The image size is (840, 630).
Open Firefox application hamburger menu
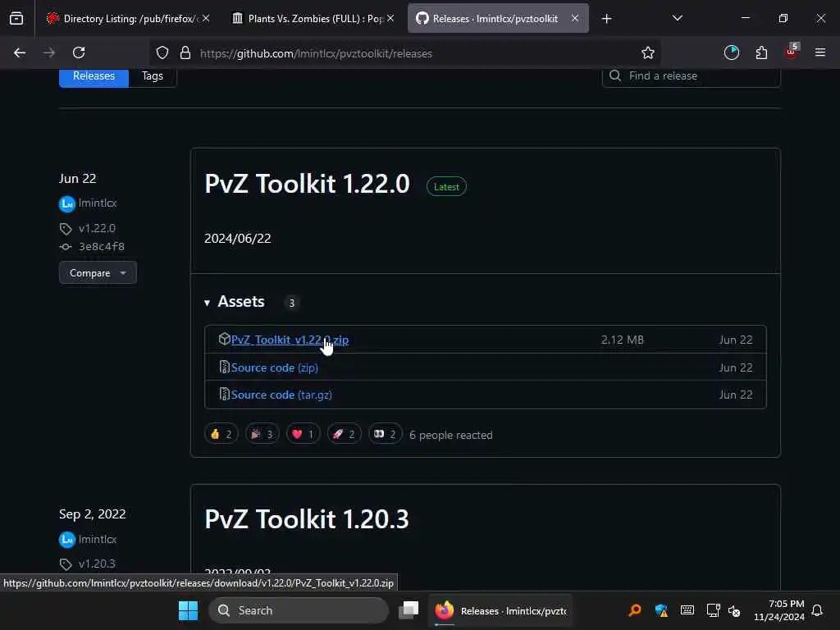point(820,52)
